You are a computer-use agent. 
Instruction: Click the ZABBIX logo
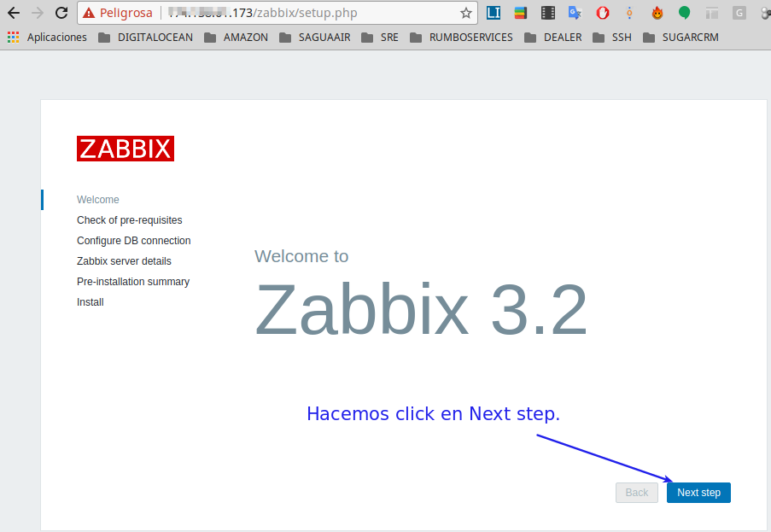[126, 149]
